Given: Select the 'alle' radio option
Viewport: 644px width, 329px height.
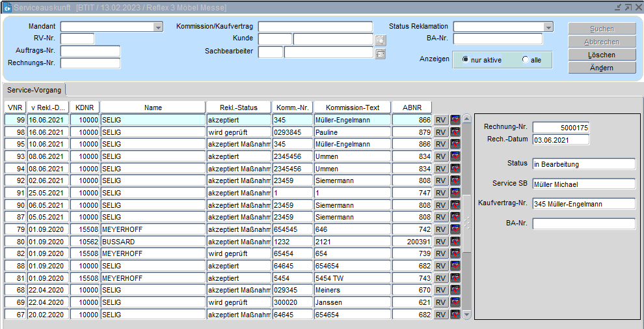Looking at the screenshot, I should coord(526,60).
